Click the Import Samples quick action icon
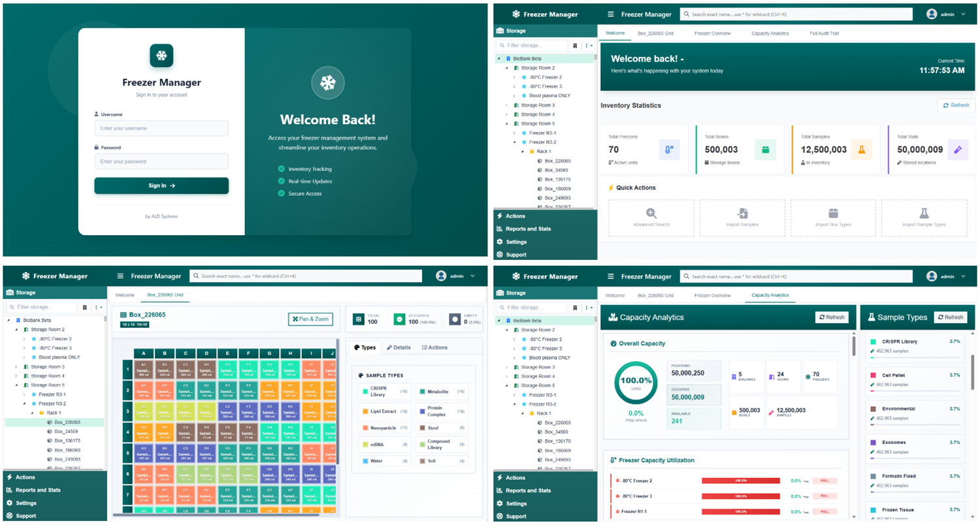The image size is (980, 525). [x=742, y=214]
